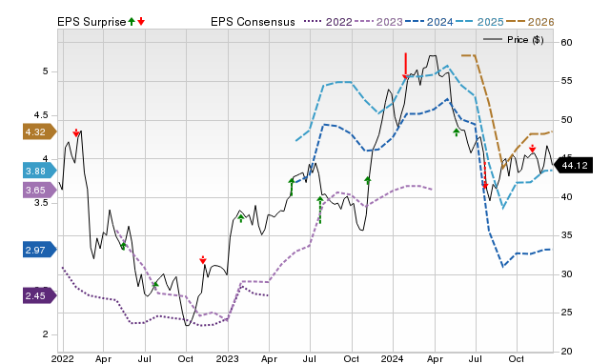This screenshot has width=610, height=364.
Task: Click the dark purple 2.45 value tag
Action: tap(40, 296)
